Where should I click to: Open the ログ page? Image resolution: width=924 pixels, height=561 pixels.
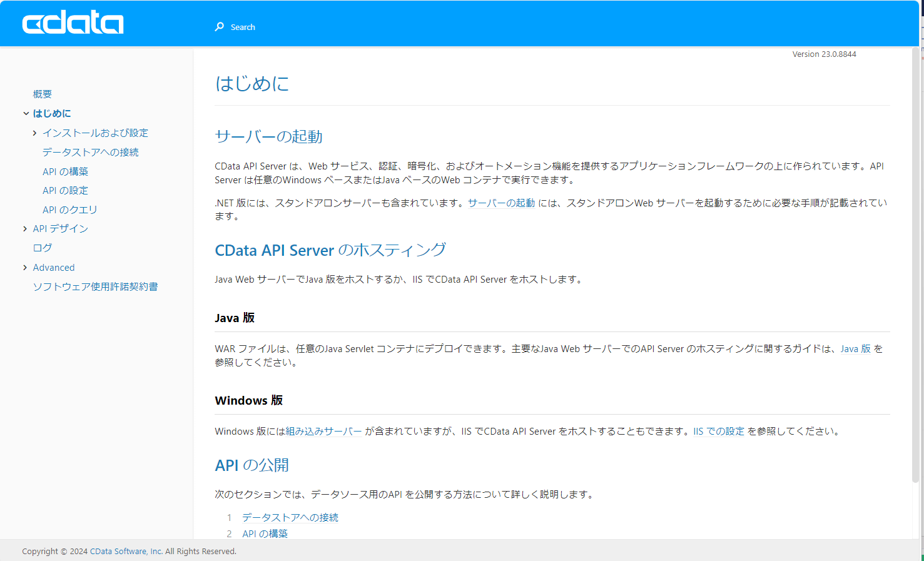[x=42, y=248]
